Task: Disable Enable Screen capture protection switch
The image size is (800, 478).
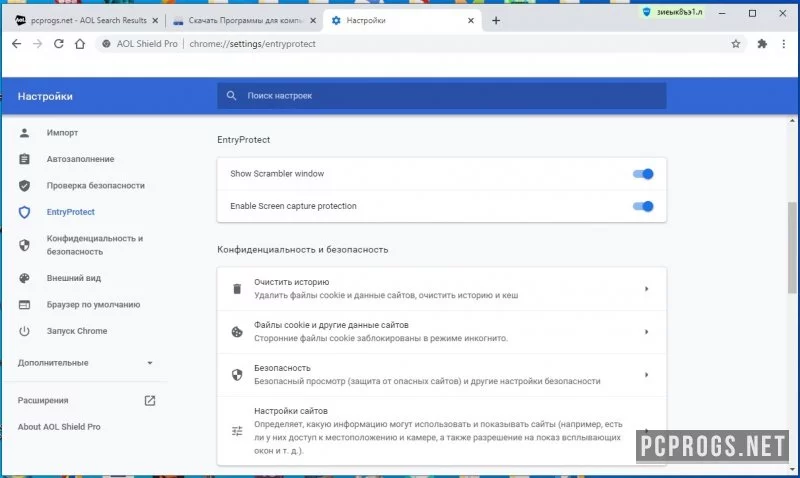Action: (x=643, y=206)
